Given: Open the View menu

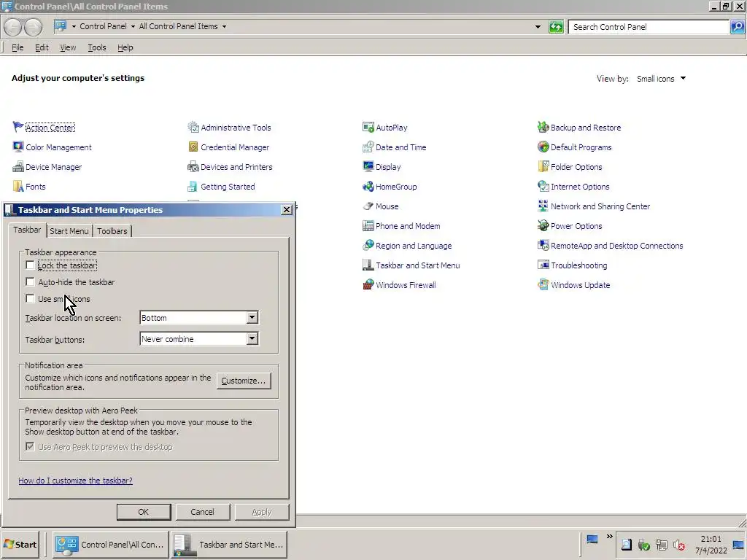Looking at the screenshot, I should [68, 47].
